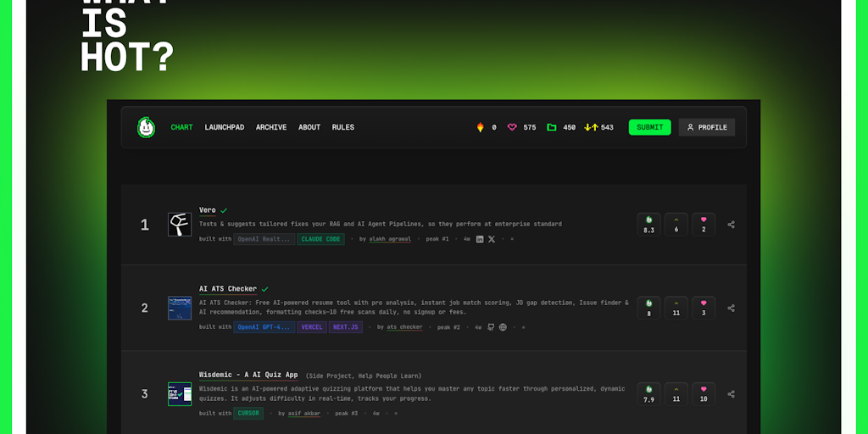Click the rank number 2
The height and width of the screenshot is (434, 868).
(144, 309)
